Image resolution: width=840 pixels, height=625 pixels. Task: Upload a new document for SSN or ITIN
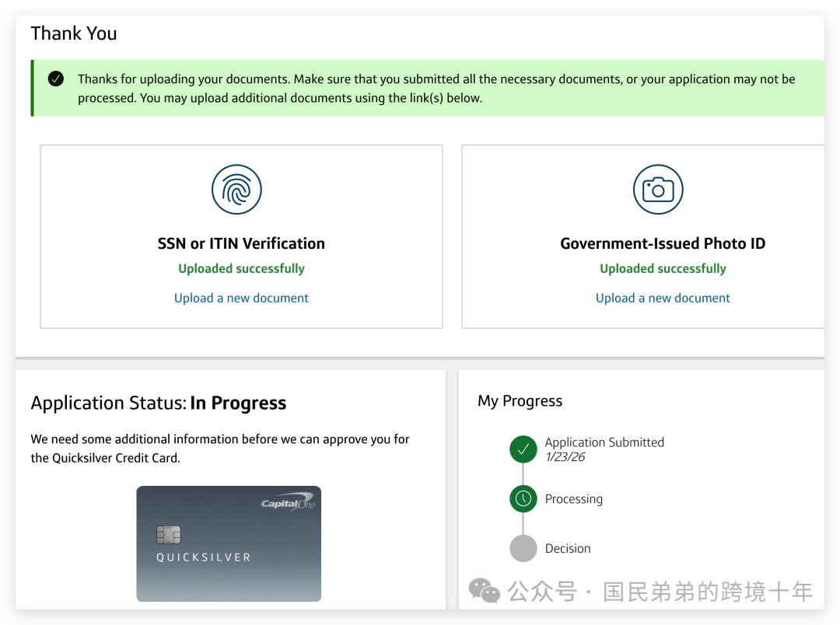[241, 298]
